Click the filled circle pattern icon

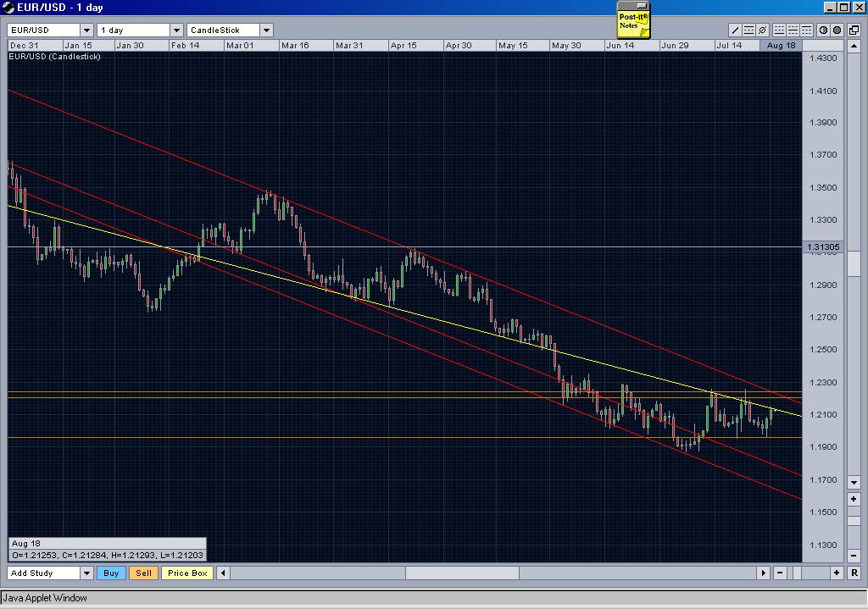pos(837,30)
